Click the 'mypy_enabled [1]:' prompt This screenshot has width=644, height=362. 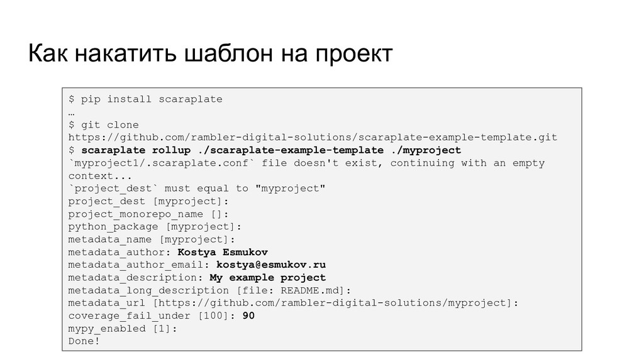[123, 328]
